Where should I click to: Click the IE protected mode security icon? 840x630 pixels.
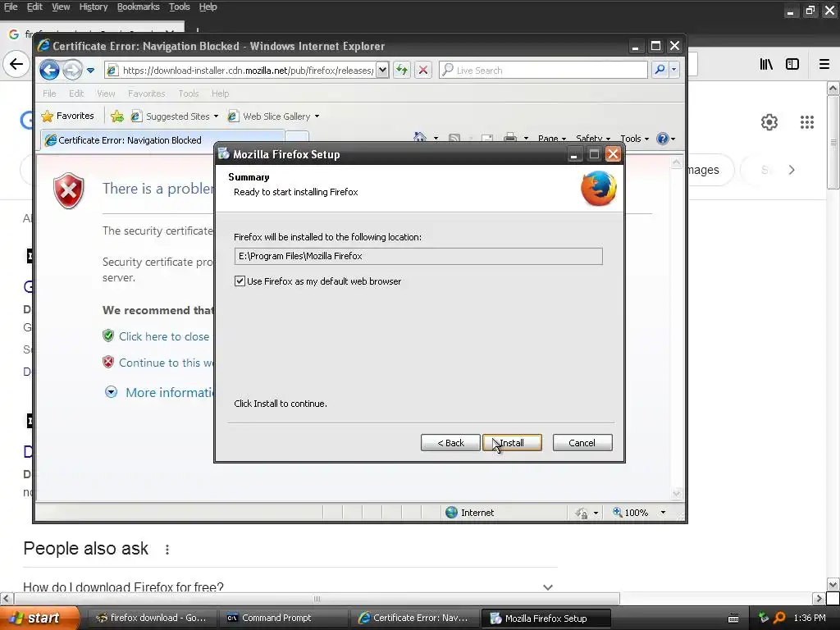pos(582,513)
